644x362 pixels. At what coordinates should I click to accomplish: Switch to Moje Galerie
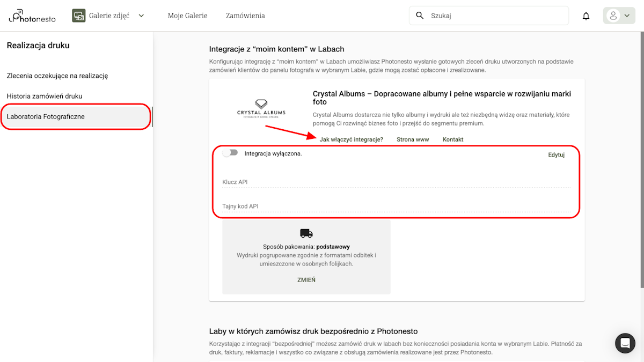187,16
